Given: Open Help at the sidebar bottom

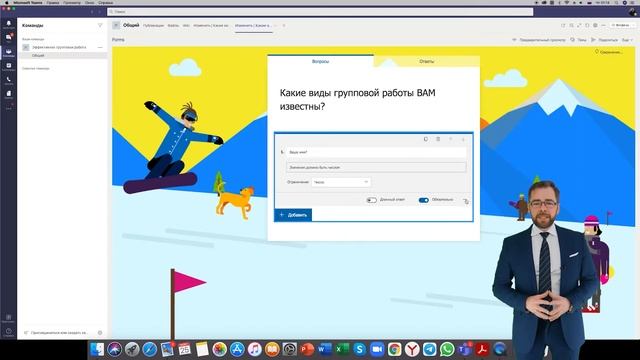Looking at the screenshot, I should click(9, 332).
